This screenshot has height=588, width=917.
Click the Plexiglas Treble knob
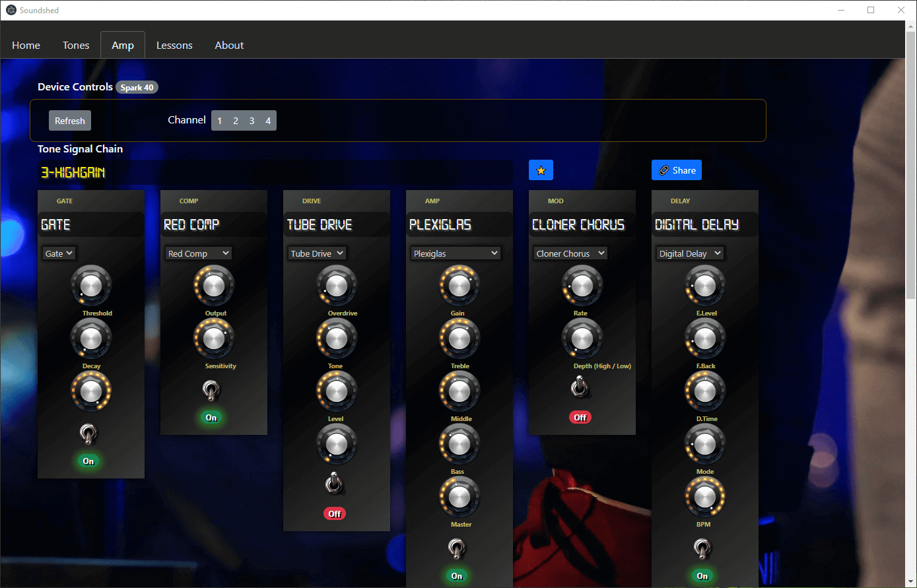coord(459,338)
